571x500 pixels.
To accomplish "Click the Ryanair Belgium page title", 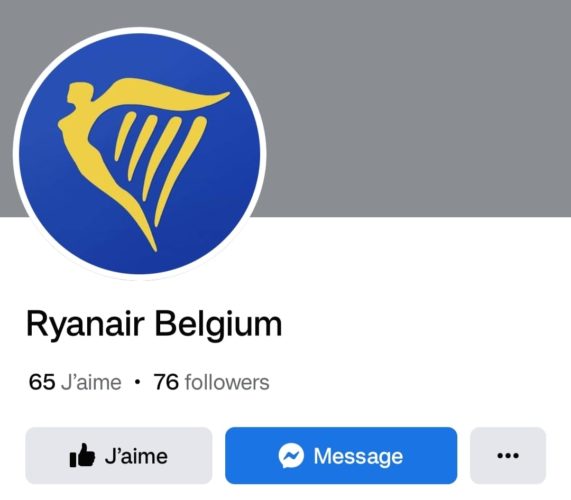I will point(154,324).
